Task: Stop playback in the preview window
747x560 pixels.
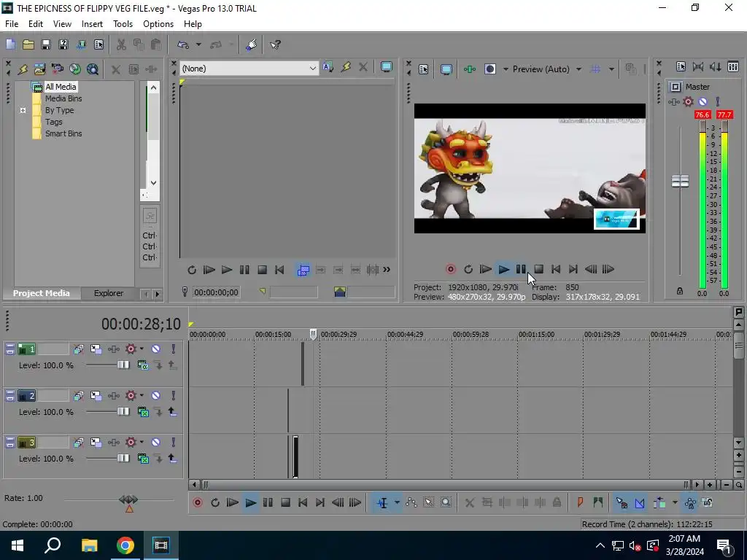Action: 538,269
